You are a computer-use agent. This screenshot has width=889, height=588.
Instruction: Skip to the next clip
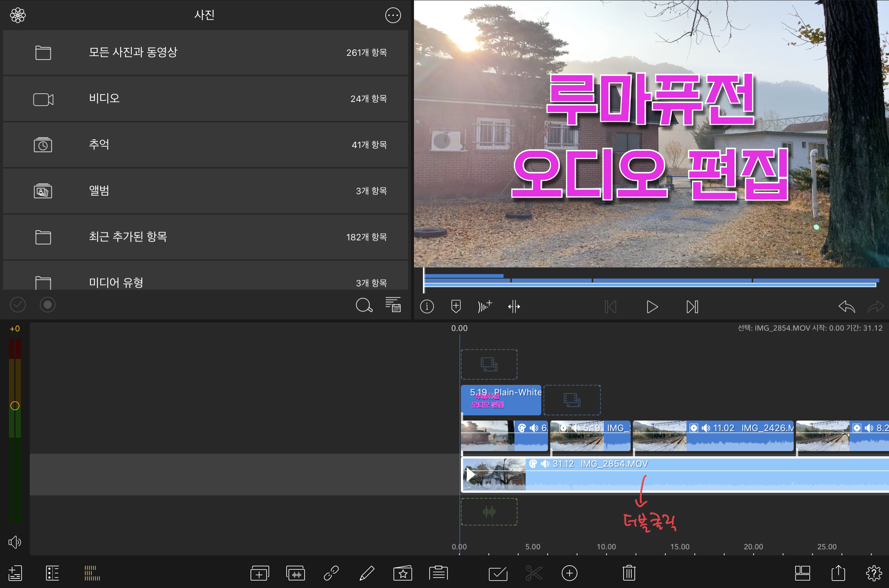(692, 307)
